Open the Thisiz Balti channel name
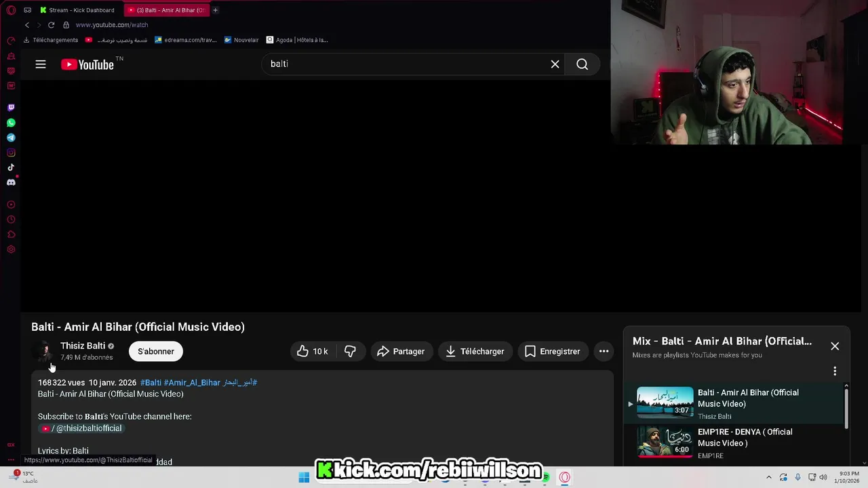Screen dimensions: 868x488 tap(83, 346)
